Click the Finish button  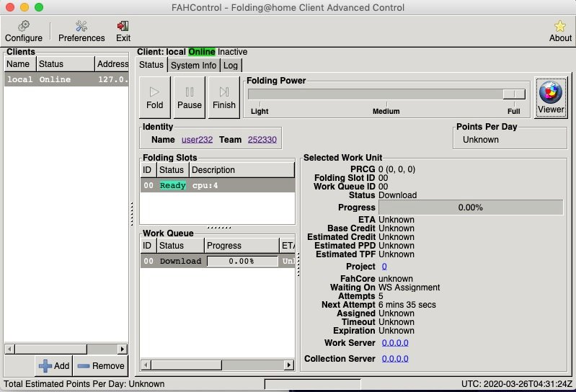click(x=224, y=97)
